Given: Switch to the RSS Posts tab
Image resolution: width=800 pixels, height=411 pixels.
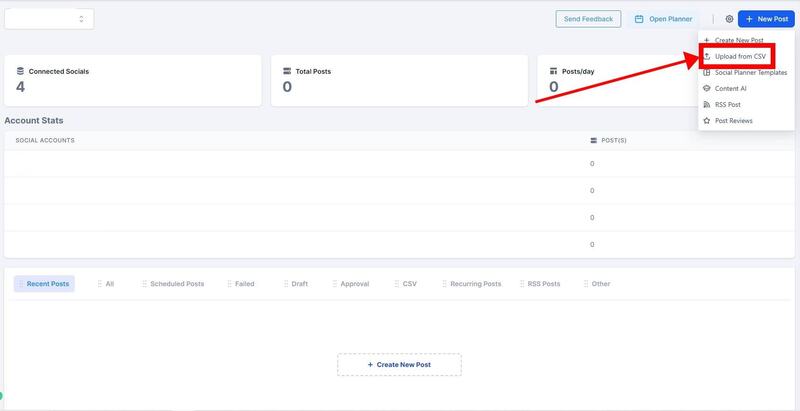Looking at the screenshot, I should [540, 284].
